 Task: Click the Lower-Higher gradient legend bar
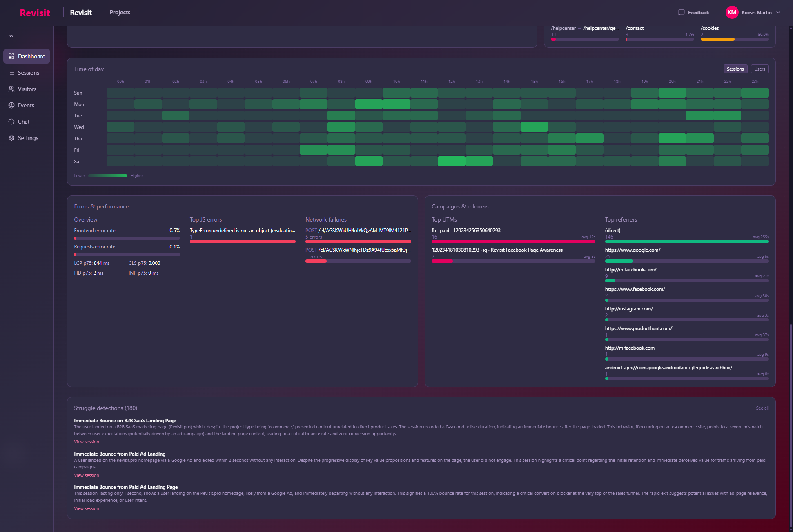[x=108, y=176]
